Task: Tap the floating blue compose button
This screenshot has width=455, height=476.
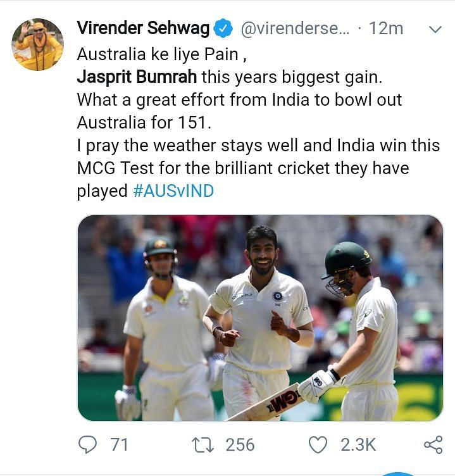Action: click(x=397, y=473)
